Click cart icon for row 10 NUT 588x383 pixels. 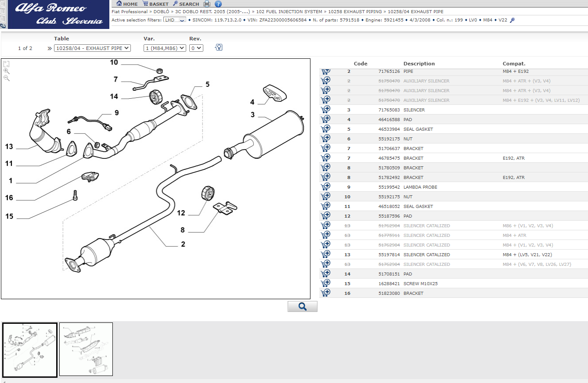coord(326,197)
